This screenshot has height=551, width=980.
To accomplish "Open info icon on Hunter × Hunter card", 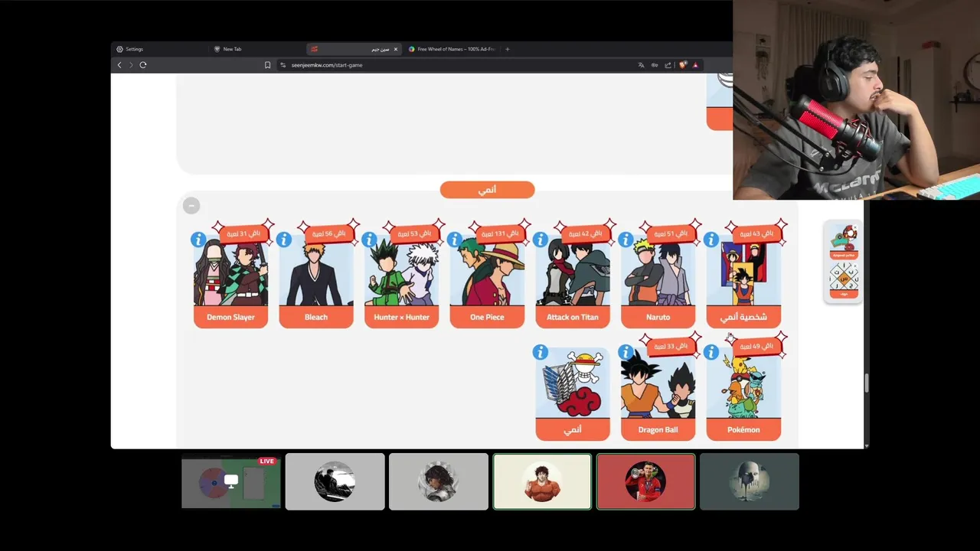I will pyautogui.click(x=370, y=240).
